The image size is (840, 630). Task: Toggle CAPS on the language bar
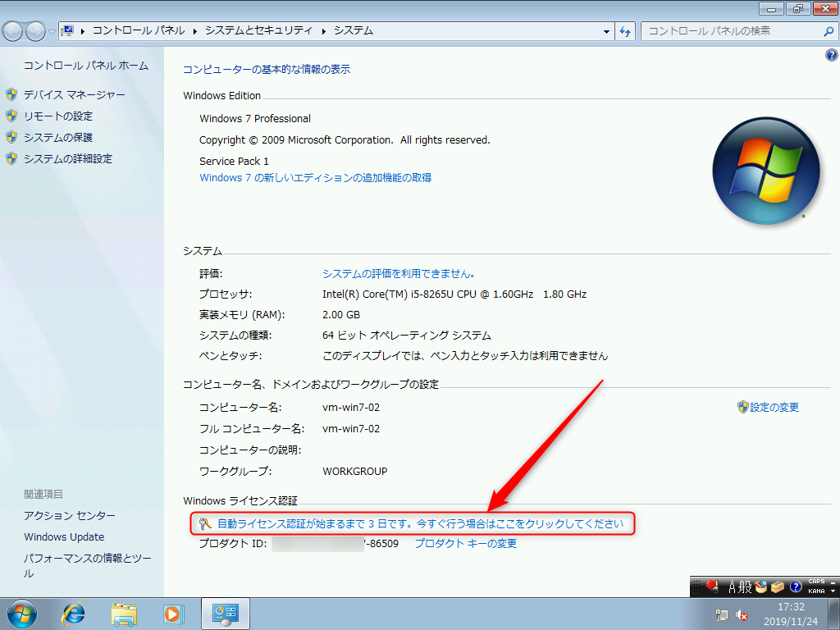(x=816, y=582)
